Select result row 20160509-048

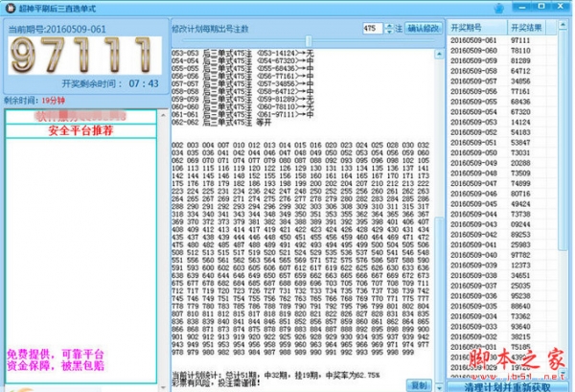click(x=502, y=173)
